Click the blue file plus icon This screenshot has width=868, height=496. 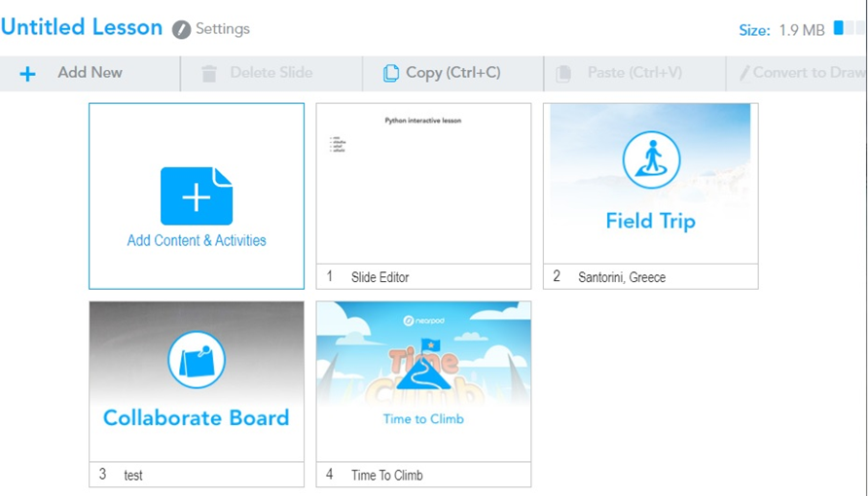197,196
